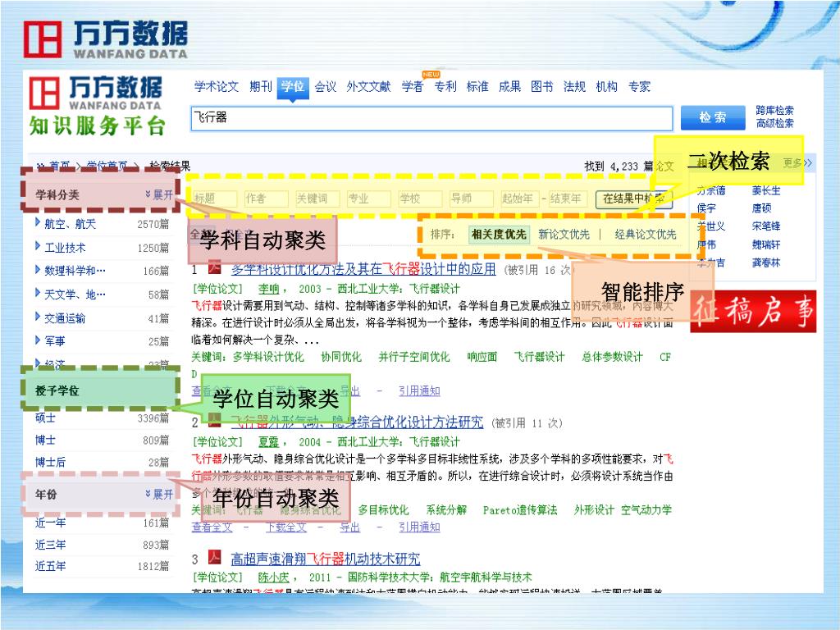Click the 结束年 field
840x630 pixels.
pyautogui.click(x=568, y=199)
